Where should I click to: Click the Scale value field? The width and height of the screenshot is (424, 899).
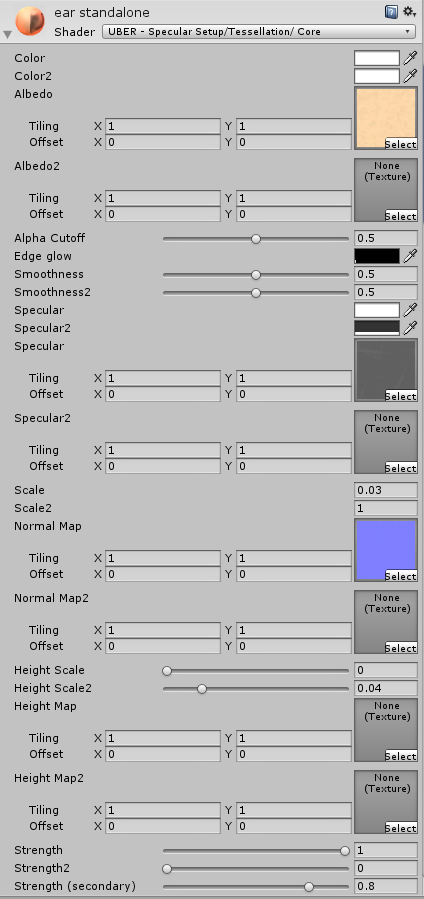(x=386, y=490)
